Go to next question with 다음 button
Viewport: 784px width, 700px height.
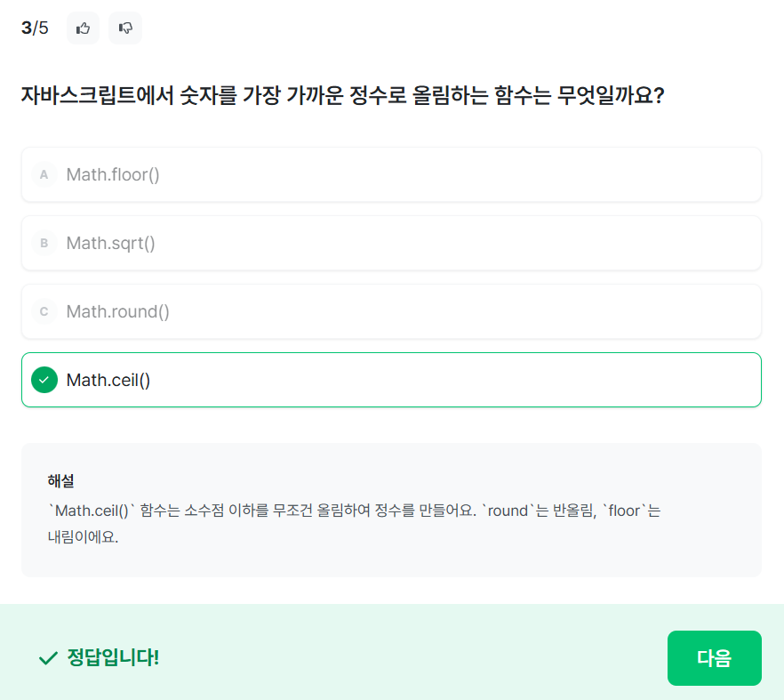coord(714,658)
